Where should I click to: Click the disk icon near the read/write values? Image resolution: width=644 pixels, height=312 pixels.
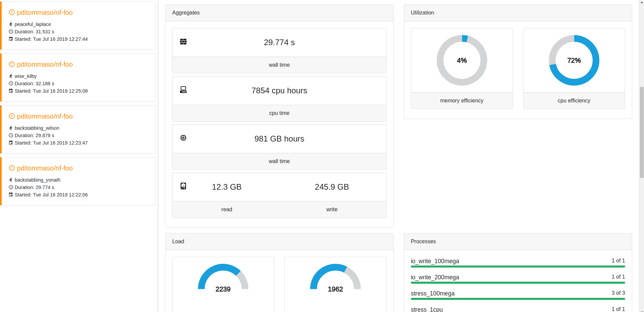click(x=183, y=186)
